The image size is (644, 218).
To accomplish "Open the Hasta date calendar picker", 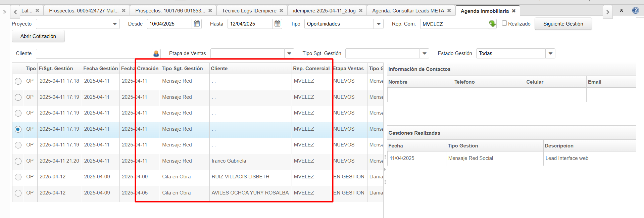I will [x=277, y=24].
